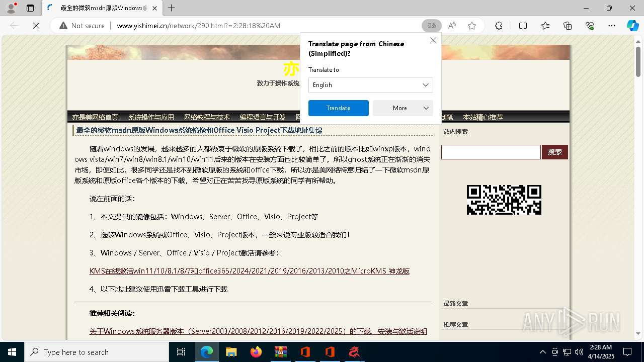
Task: Click the site search input field
Action: click(491, 152)
